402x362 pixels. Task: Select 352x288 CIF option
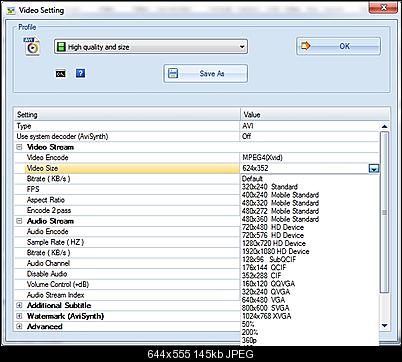pyautogui.click(x=262, y=276)
